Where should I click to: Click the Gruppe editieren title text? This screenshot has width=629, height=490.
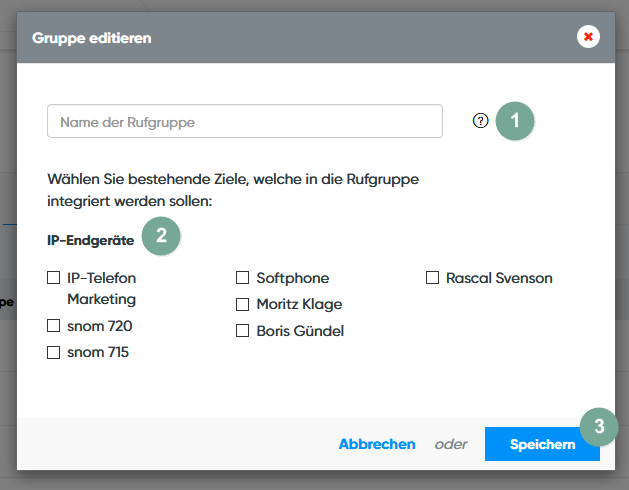(92, 38)
